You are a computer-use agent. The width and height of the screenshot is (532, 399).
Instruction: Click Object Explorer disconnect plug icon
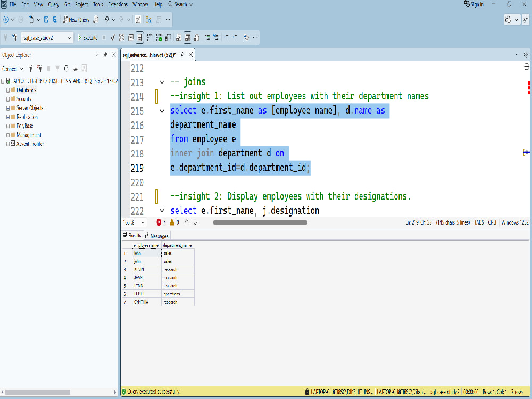tap(40, 69)
